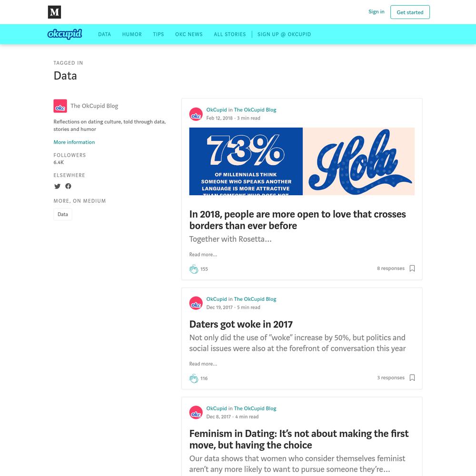Bookmark the love crosses borders story

click(412, 268)
